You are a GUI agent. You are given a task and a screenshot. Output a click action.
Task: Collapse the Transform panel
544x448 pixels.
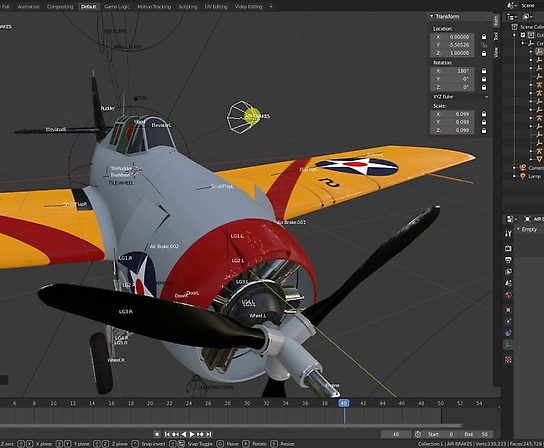pyautogui.click(x=432, y=16)
